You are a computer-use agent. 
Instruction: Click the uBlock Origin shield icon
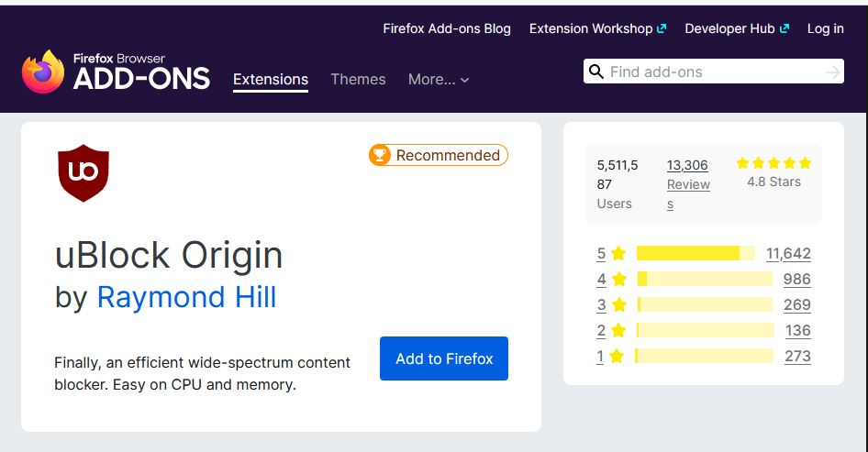pos(83,172)
